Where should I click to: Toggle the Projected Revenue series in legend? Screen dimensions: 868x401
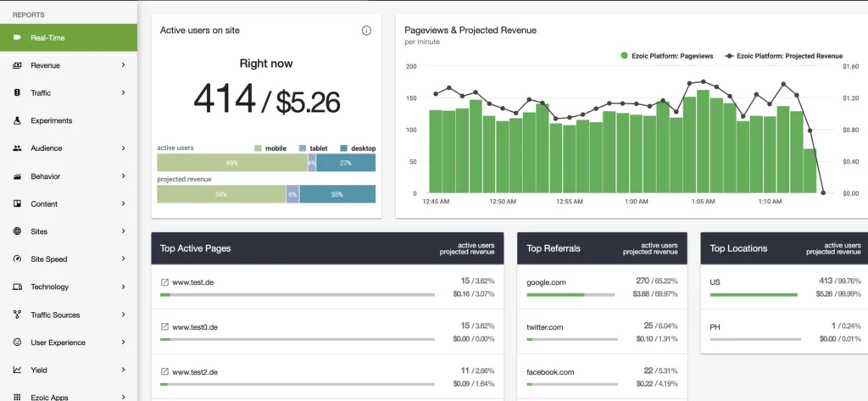(x=783, y=56)
